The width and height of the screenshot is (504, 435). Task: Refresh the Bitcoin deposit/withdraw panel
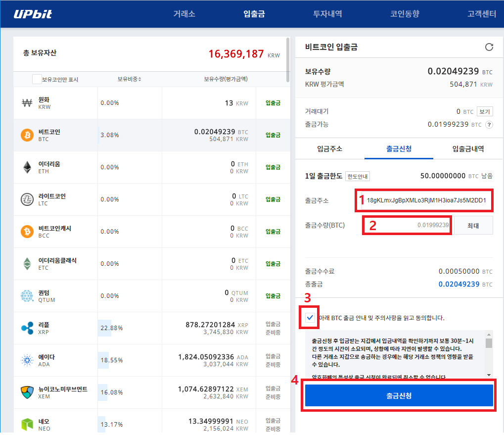[x=489, y=47]
